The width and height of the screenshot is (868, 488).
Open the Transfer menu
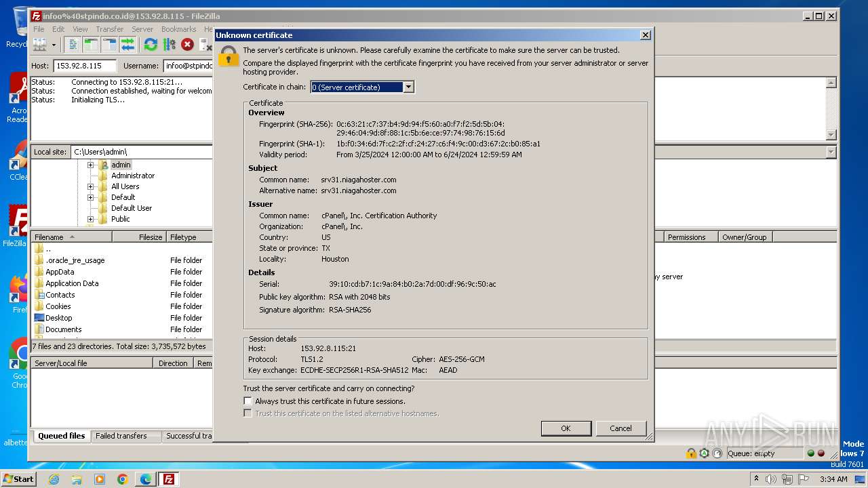pos(109,29)
